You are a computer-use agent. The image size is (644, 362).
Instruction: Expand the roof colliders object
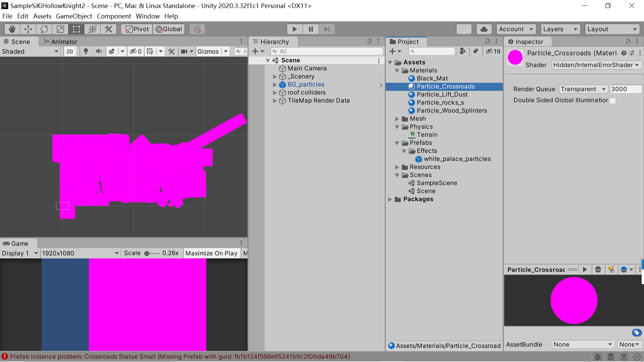[x=275, y=93]
